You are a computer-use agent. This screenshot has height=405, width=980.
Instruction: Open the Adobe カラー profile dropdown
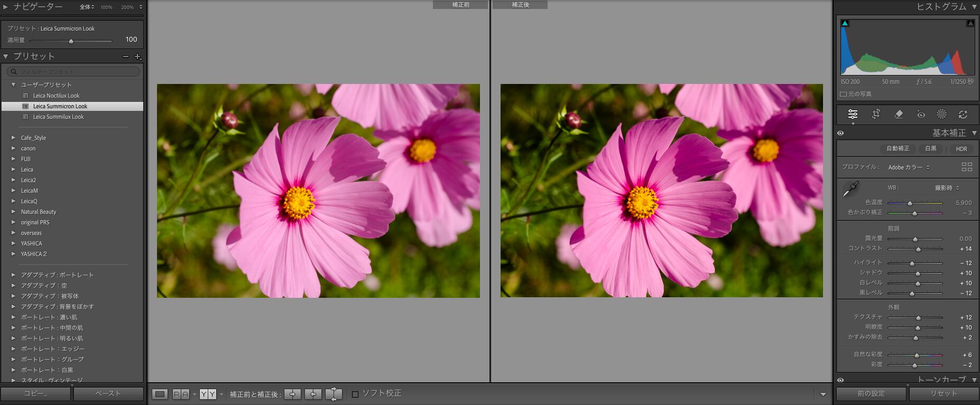909,167
